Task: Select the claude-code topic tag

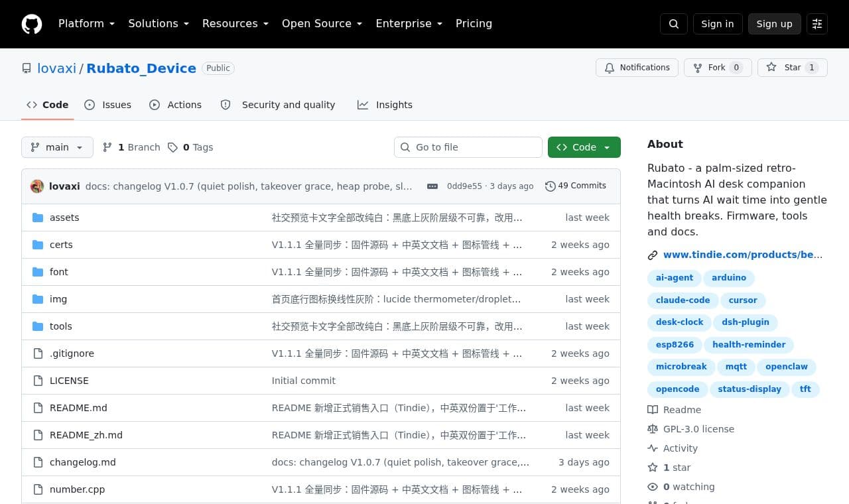Action: click(683, 300)
